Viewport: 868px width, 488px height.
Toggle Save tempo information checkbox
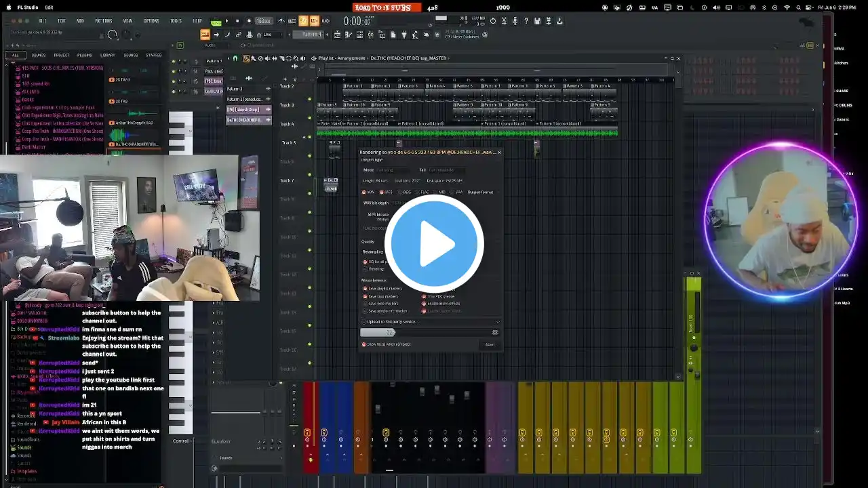pos(385,311)
